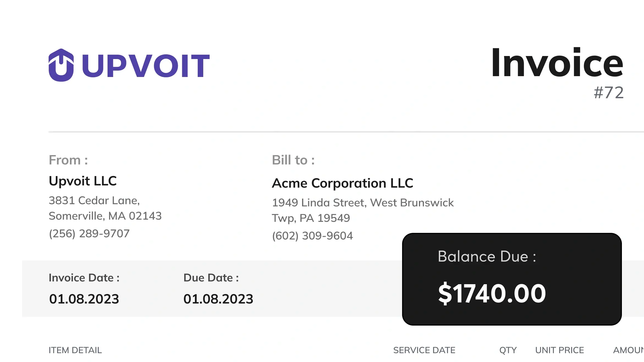This screenshot has width=644, height=362.
Task: Select the $1740.00 balance amount
Action: (x=492, y=294)
